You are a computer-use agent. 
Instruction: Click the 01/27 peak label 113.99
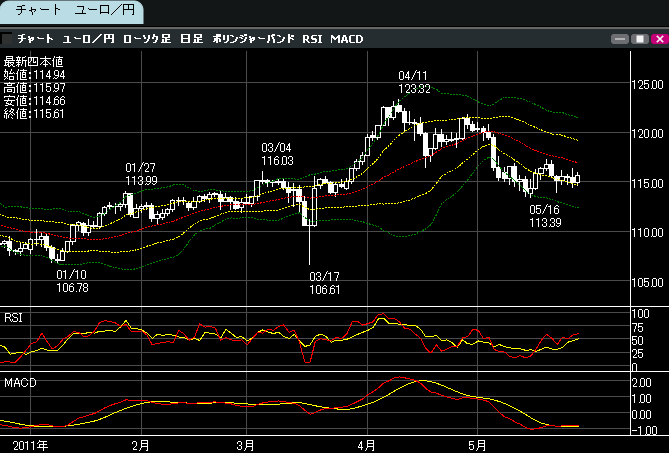141,180
